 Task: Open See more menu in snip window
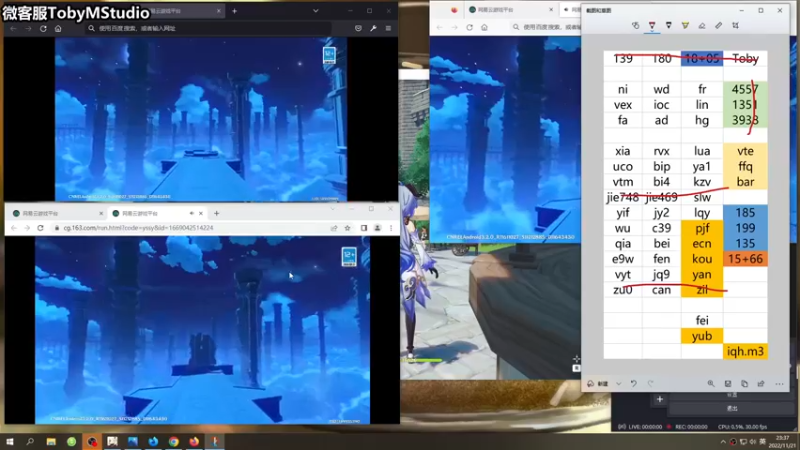coord(779,384)
